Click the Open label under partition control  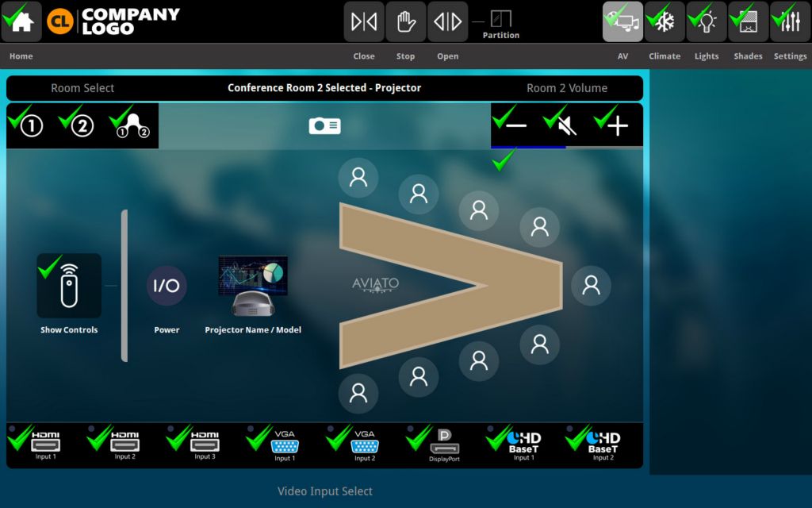tap(448, 56)
